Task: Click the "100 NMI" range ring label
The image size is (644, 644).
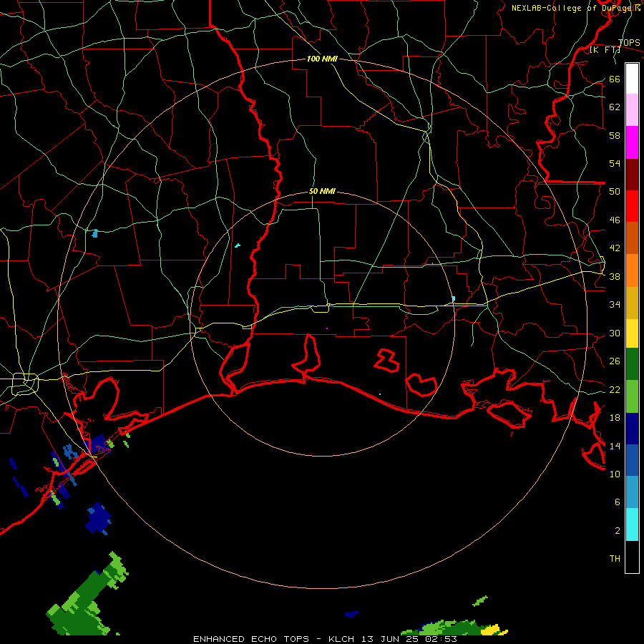Action: [322, 59]
